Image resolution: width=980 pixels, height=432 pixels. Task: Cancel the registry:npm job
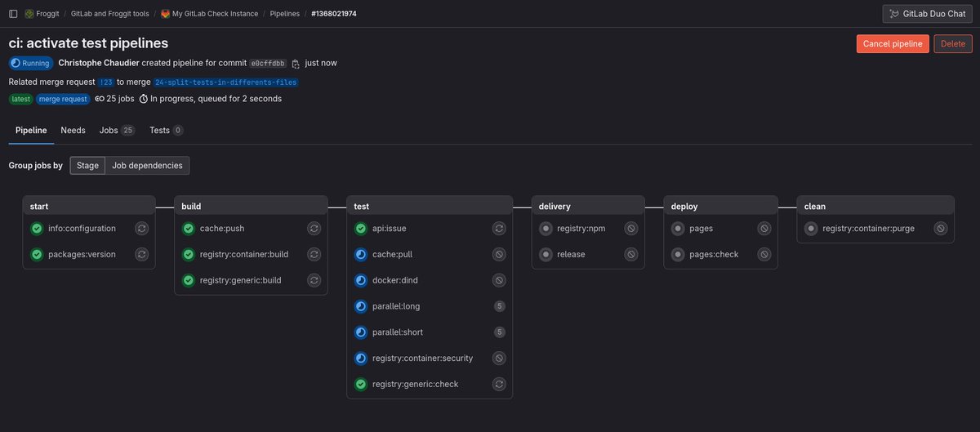pyautogui.click(x=630, y=229)
